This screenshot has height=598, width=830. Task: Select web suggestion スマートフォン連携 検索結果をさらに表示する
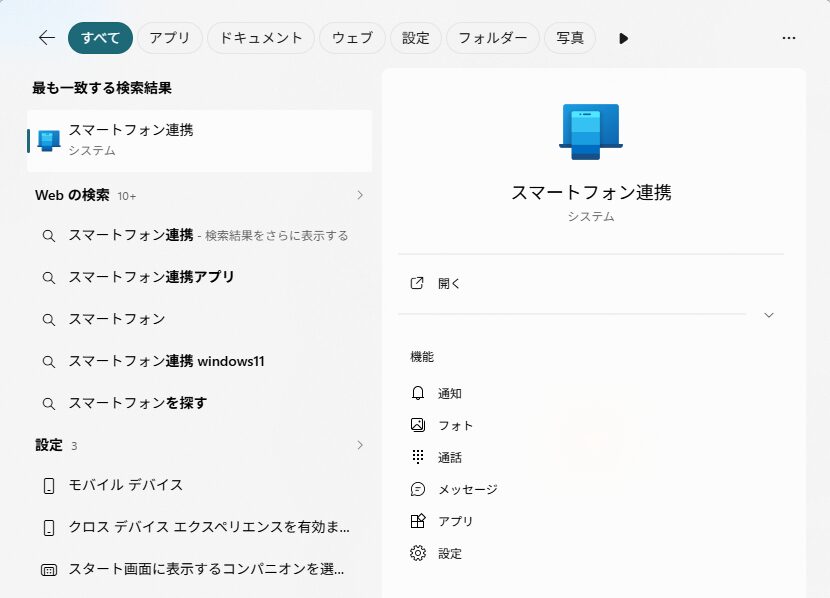pyautogui.click(x=200, y=235)
